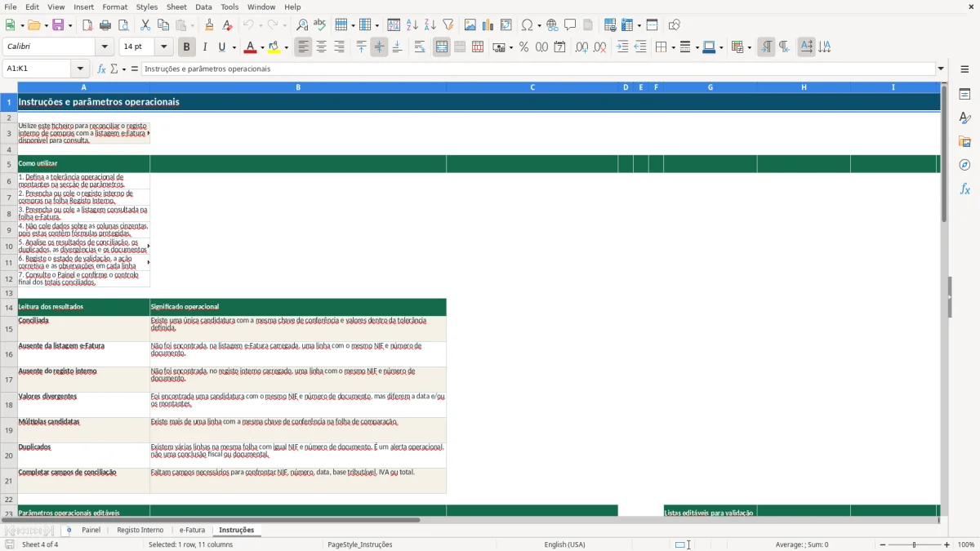This screenshot has width=980, height=551.
Task: Toggle Wrap Text
Action: pyautogui.click(x=420, y=47)
